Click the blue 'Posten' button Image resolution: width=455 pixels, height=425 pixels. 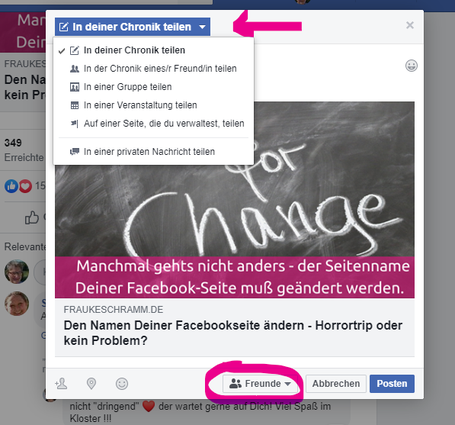pos(392,384)
